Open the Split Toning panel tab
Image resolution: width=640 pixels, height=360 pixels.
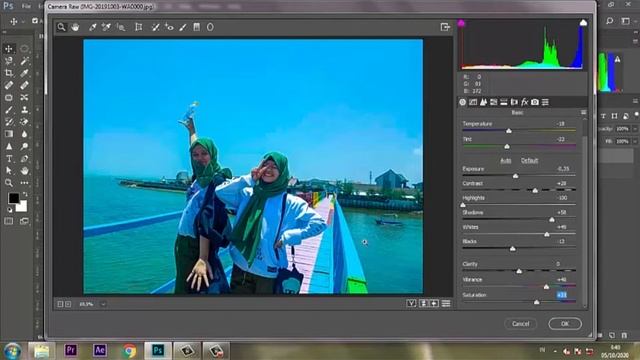coord(504,102)
